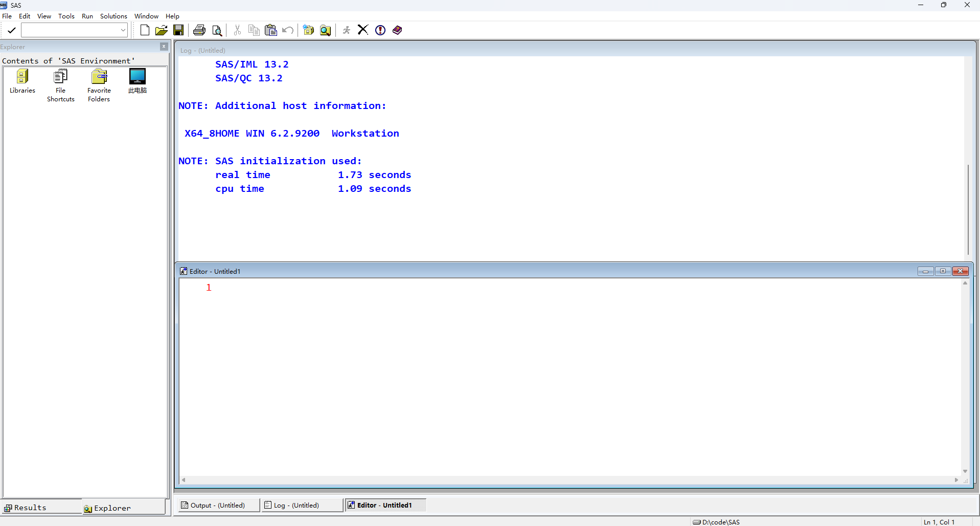Select the Libraries icon in Explorer

[22, 81]
